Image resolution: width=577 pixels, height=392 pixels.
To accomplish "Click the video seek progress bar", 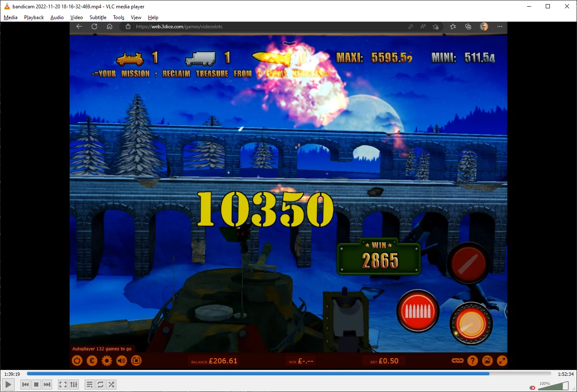I will pos(289,374).
